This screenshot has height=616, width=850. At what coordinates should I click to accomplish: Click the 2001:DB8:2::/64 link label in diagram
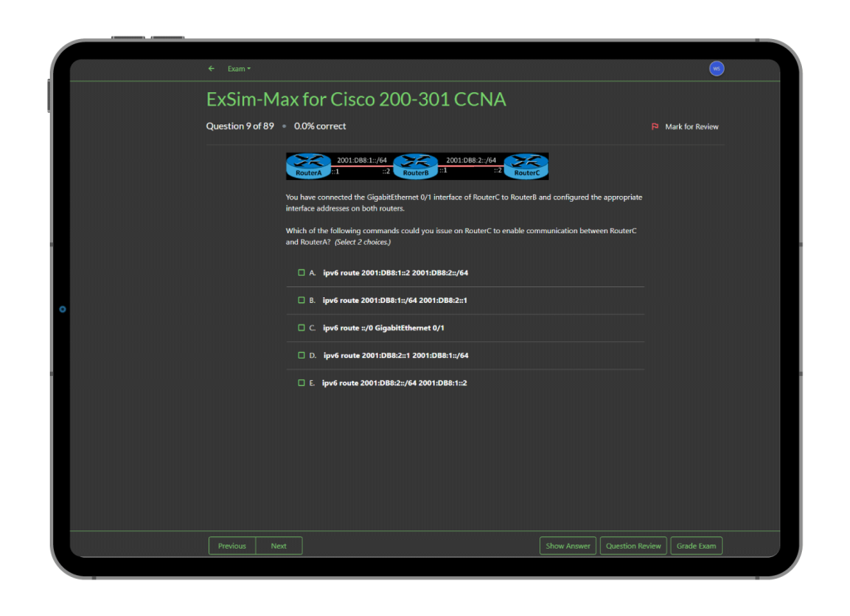[x=471, y=160]
